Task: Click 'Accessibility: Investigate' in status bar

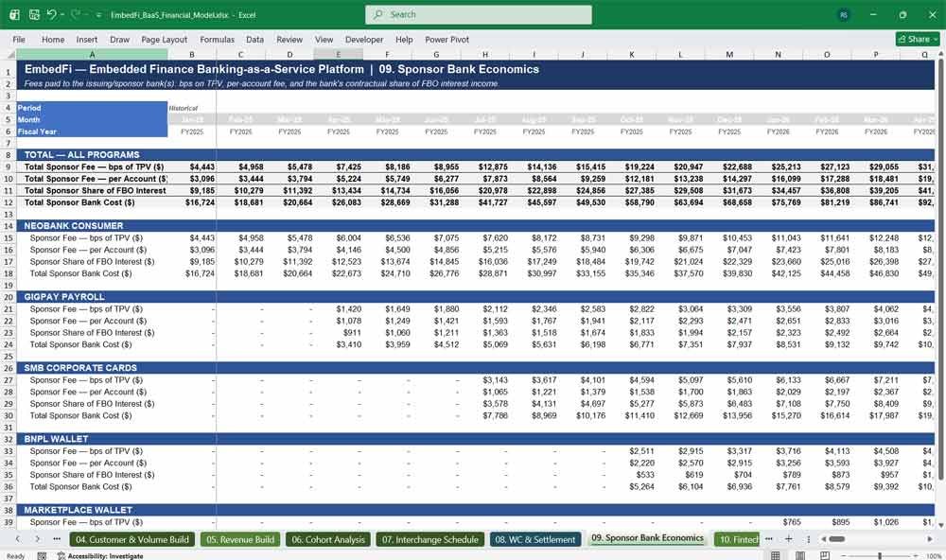Action: click(100, 556)
